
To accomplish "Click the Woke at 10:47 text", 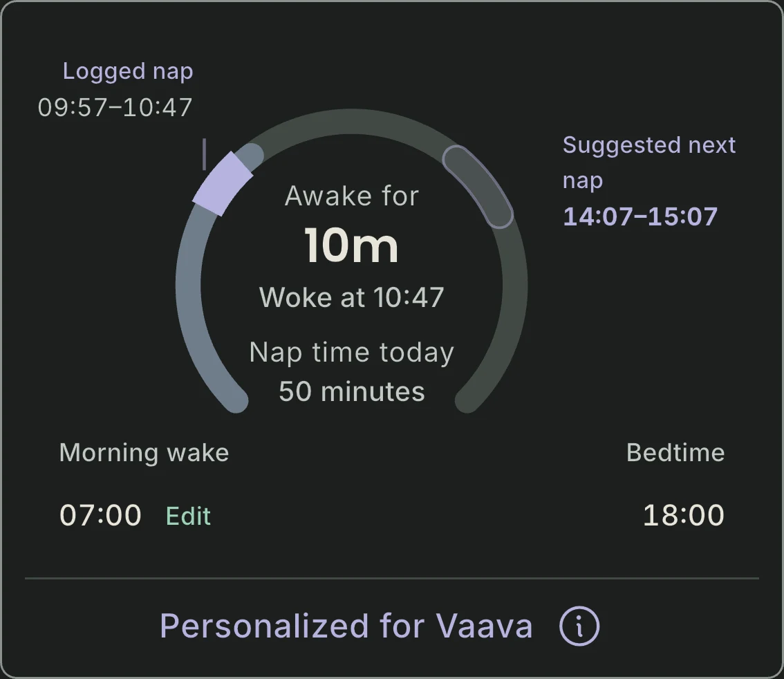I will point(351,297).
